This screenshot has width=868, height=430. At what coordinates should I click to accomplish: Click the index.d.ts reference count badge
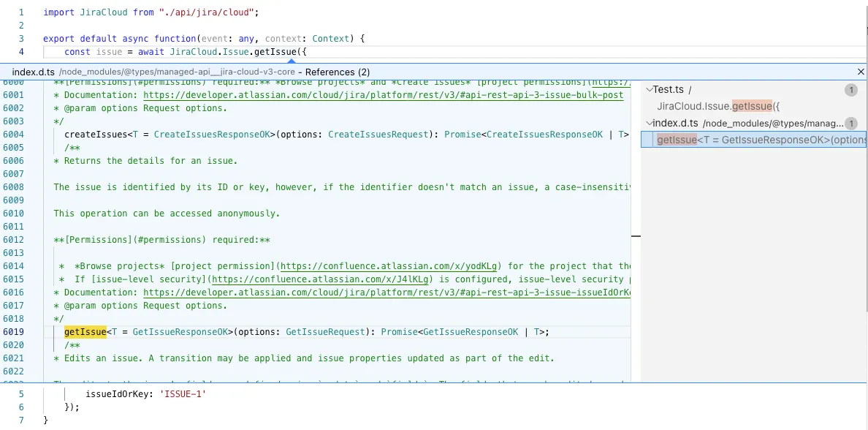(x=851, y=124)
